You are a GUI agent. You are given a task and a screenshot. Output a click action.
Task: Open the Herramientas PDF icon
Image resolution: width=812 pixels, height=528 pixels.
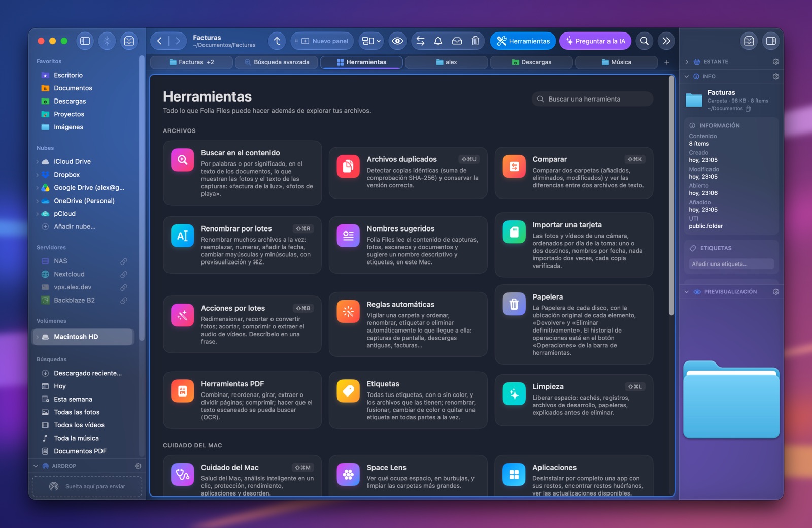(x=183, y=391)
